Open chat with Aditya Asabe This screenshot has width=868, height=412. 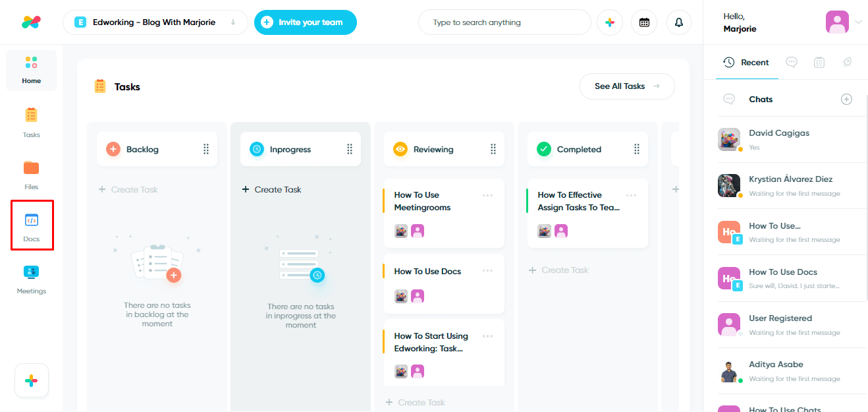790,371
